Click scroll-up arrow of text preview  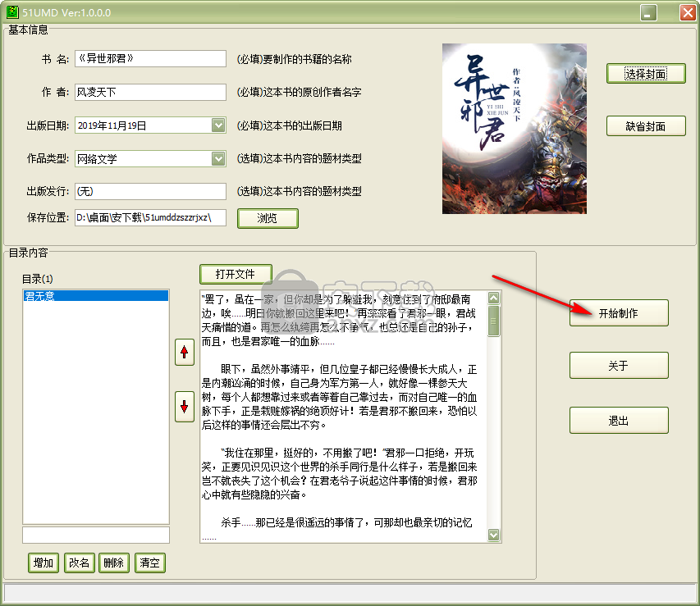coord(494,298)
